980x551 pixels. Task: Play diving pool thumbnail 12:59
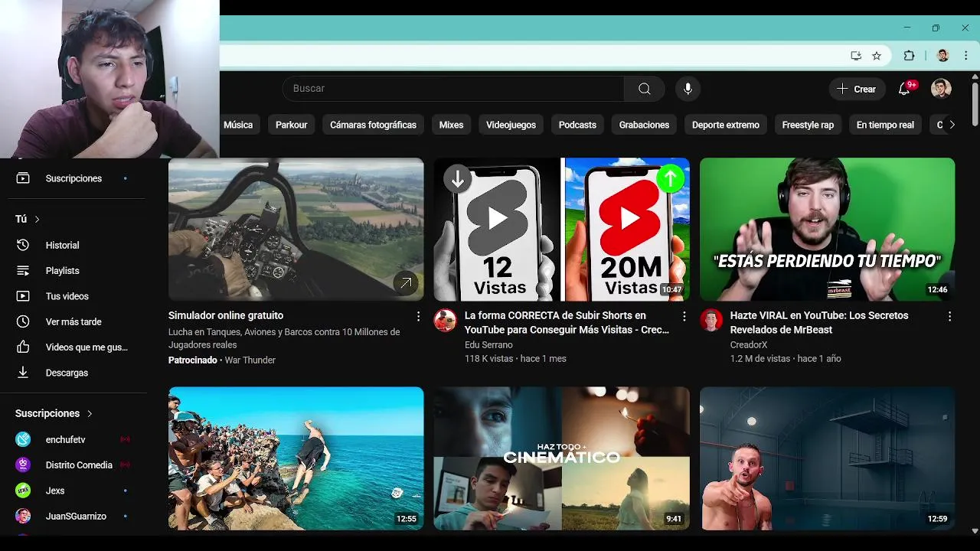coord(828,458)
